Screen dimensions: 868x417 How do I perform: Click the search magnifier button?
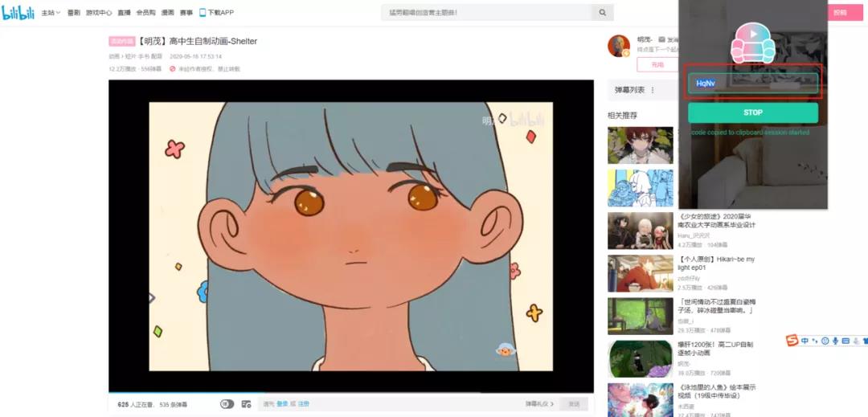tap(602, 12)
